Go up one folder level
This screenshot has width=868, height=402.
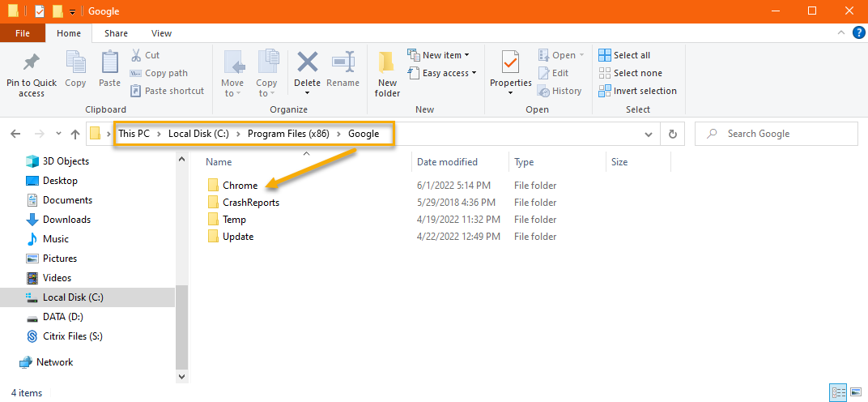(x=75, y=134)
